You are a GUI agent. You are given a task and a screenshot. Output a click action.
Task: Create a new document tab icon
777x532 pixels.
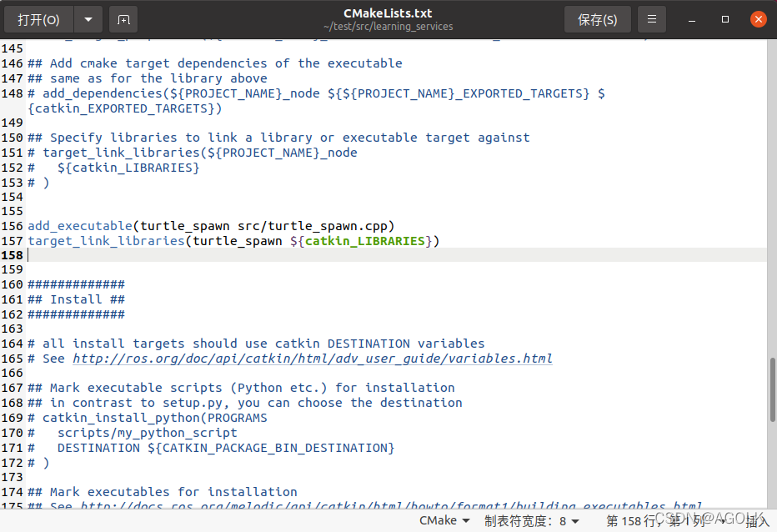pyautogui.click(x=123, y=20)
